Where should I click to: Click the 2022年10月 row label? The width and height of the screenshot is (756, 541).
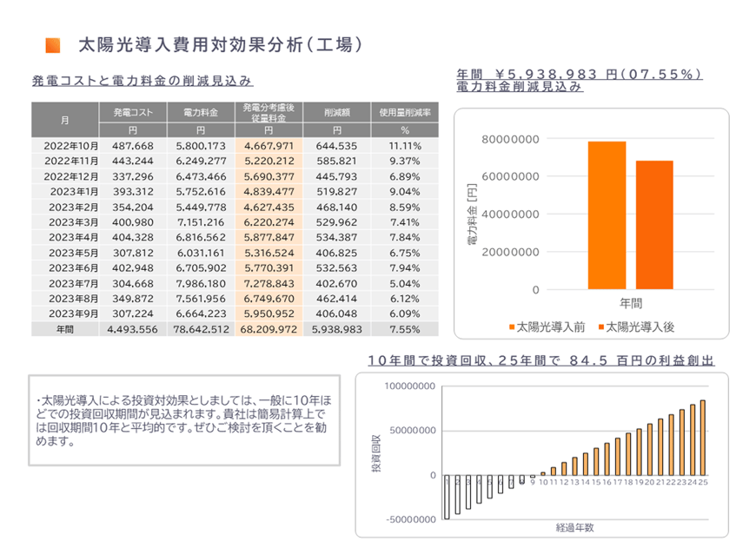tap(71, 145)
